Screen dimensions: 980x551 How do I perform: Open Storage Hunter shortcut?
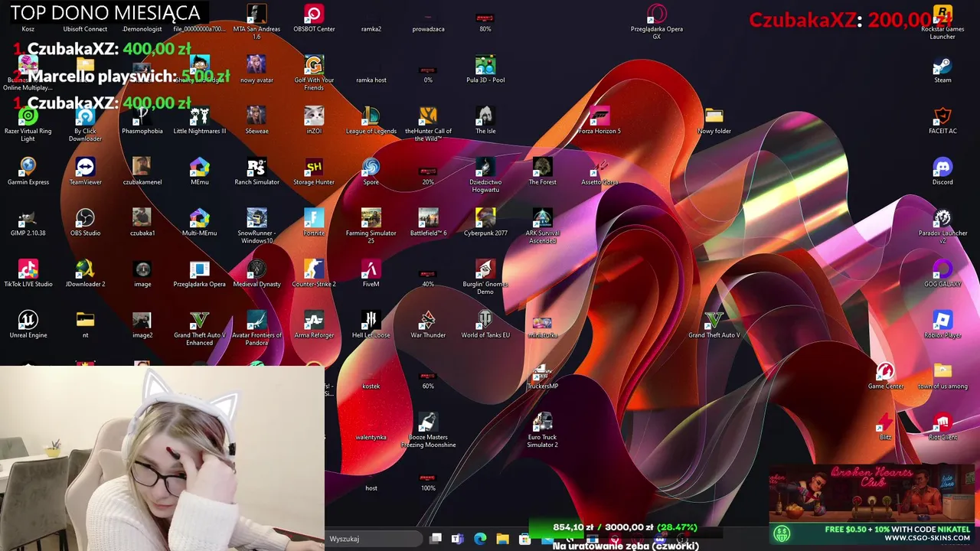click(x=314, y=168)
